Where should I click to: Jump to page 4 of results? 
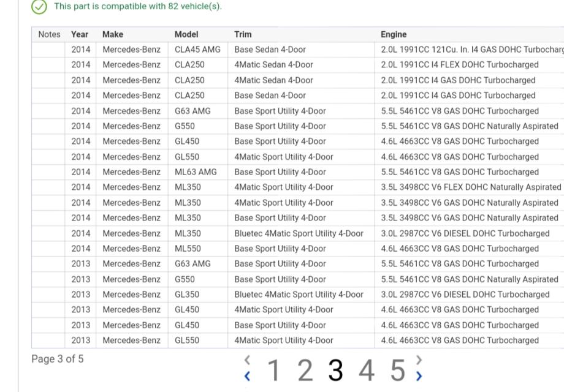[367, 370]
